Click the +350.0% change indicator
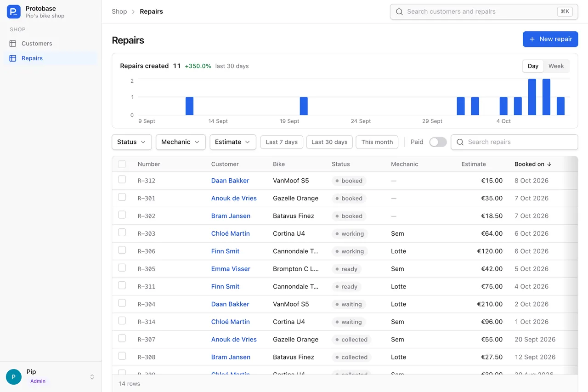 pos(198,66)
